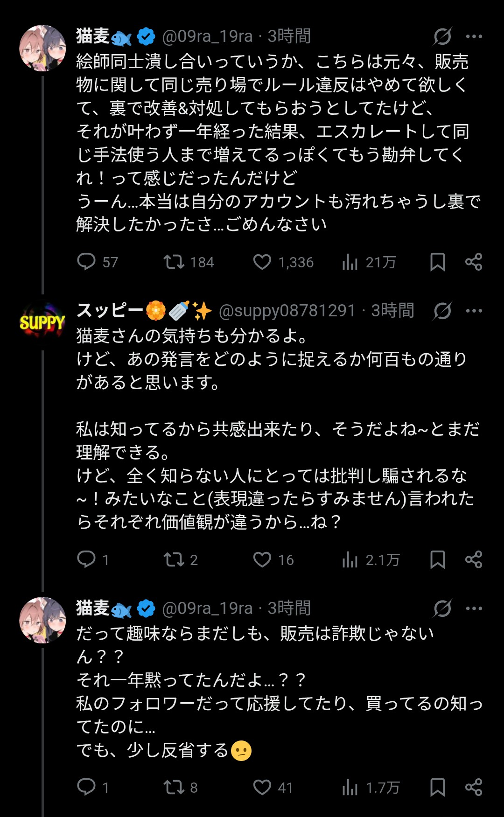
Task: Open スッピー's SUPPY profile avatar
Action: click(42, 321)
